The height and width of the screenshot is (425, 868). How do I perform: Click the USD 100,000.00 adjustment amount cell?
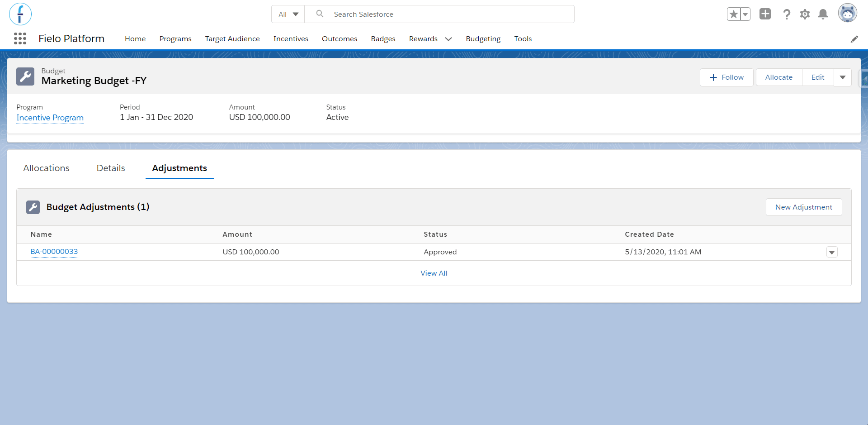click(251, 252)
